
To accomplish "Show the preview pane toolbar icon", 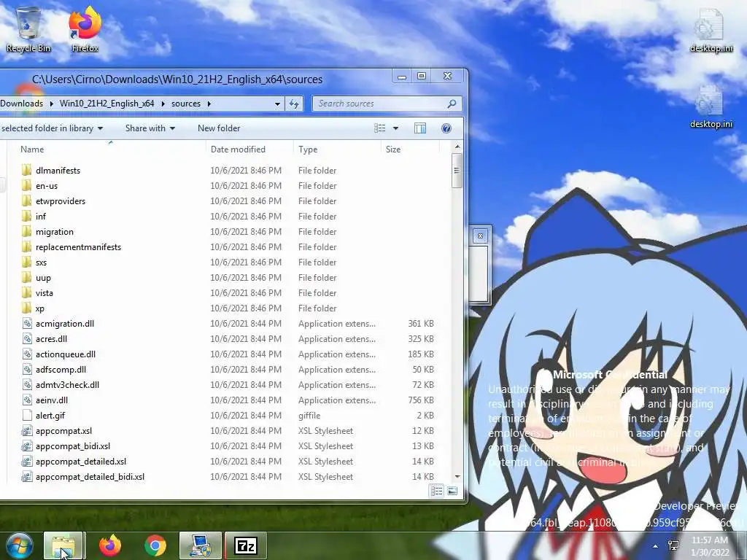I will (x=419, y=128).
